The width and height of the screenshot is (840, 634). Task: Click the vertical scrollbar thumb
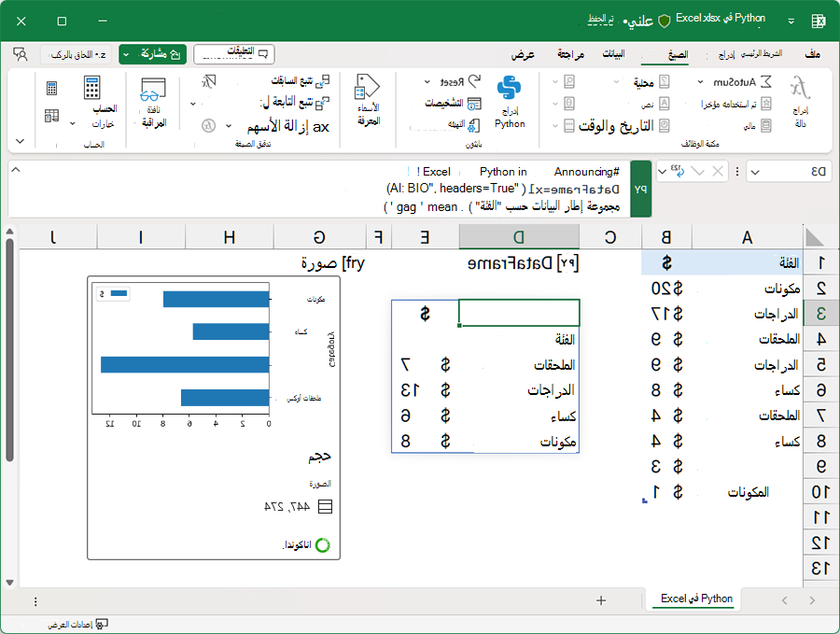pos(9,350)
